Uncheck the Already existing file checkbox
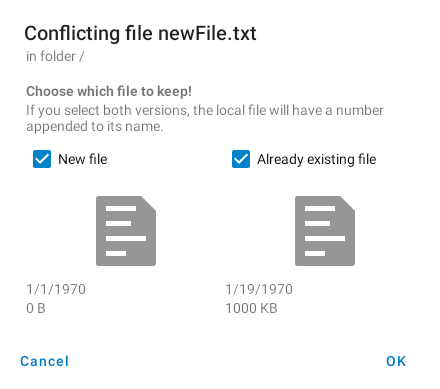 click(x=241, y=159)
